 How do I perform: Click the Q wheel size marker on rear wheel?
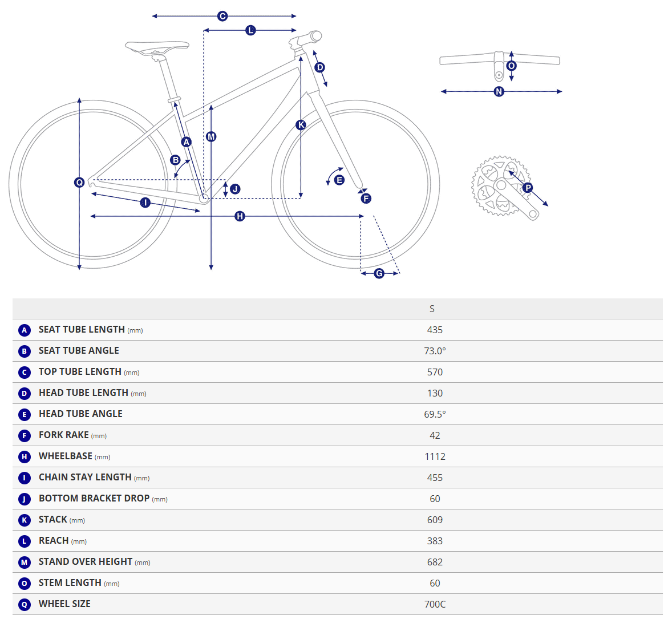click(x=79, y=183)
